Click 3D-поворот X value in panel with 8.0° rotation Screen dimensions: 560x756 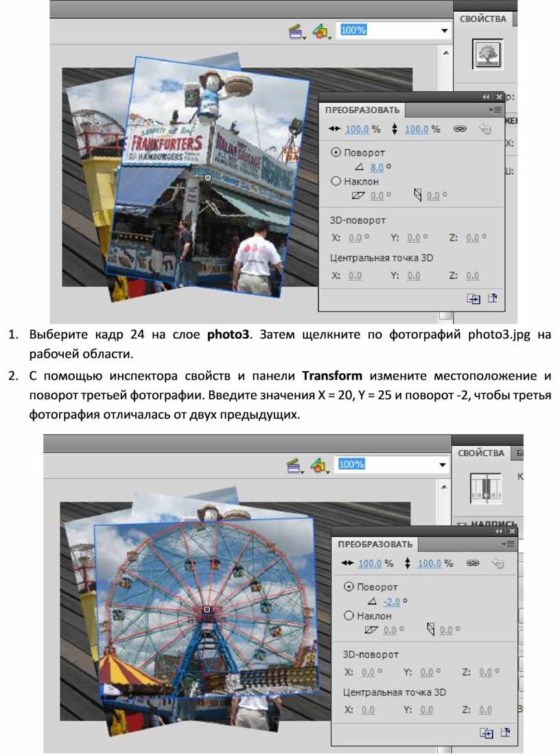355,237
